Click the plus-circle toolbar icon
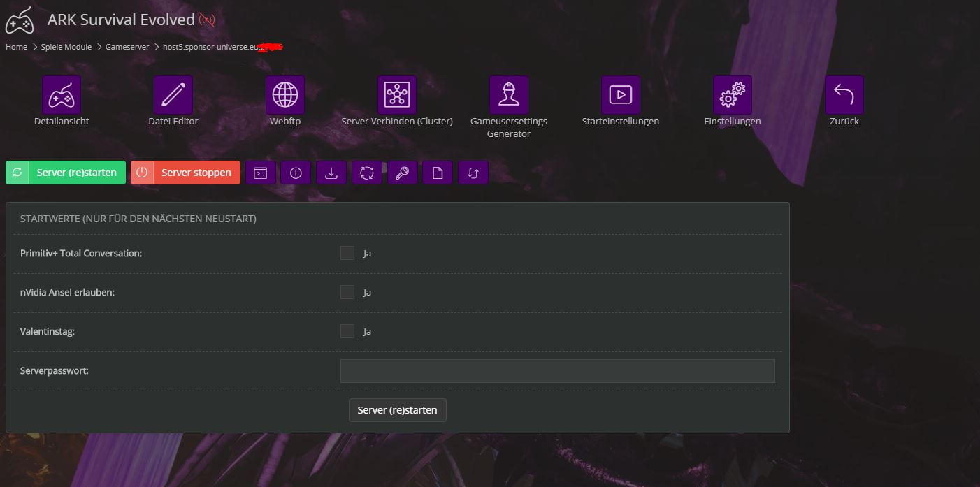 coord(296,173)
